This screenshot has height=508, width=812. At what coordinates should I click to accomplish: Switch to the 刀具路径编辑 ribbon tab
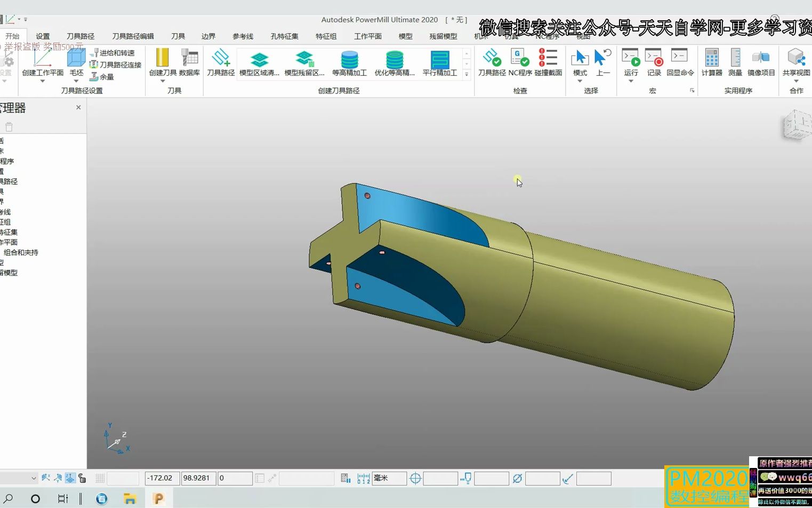point(133,36)
